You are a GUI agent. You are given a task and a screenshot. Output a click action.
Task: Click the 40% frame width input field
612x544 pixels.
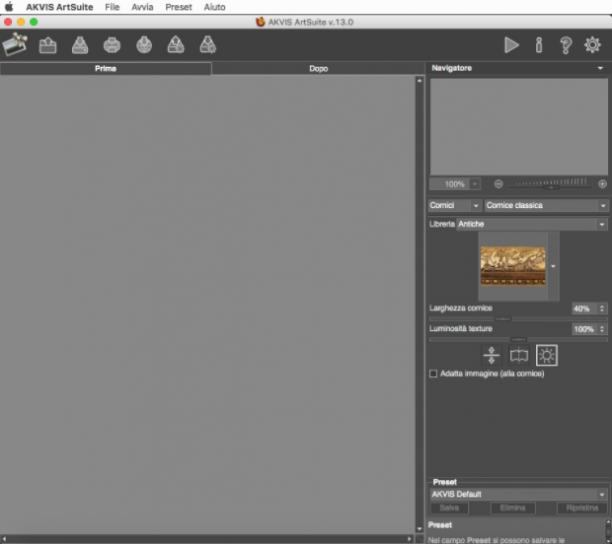(x=584, y=308)
